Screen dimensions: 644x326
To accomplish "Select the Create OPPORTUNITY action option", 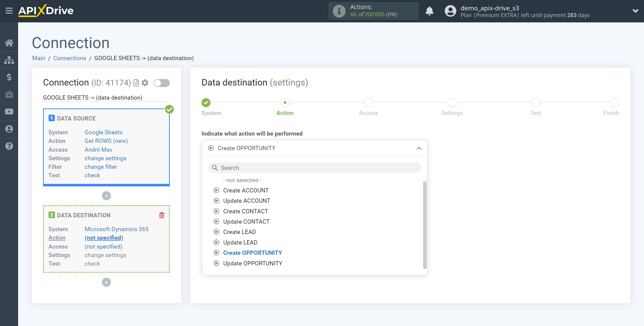I will tap(253, 252).
